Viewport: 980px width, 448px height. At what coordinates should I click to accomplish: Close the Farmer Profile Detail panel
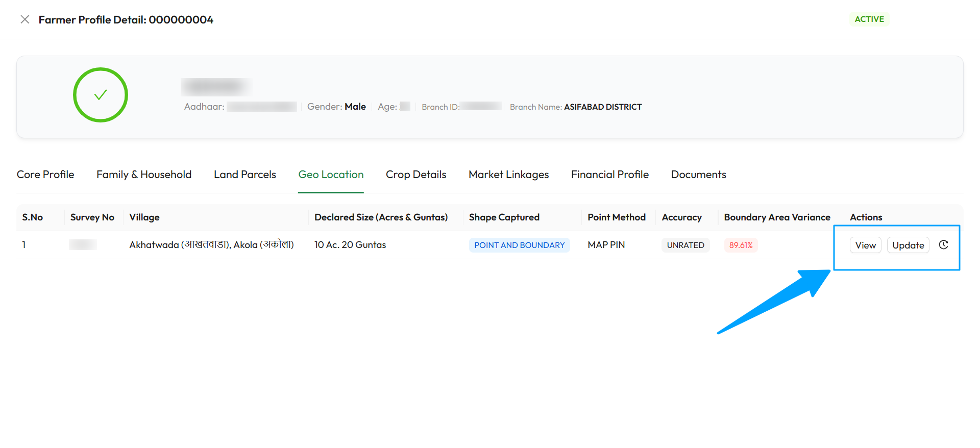[24, 19]
